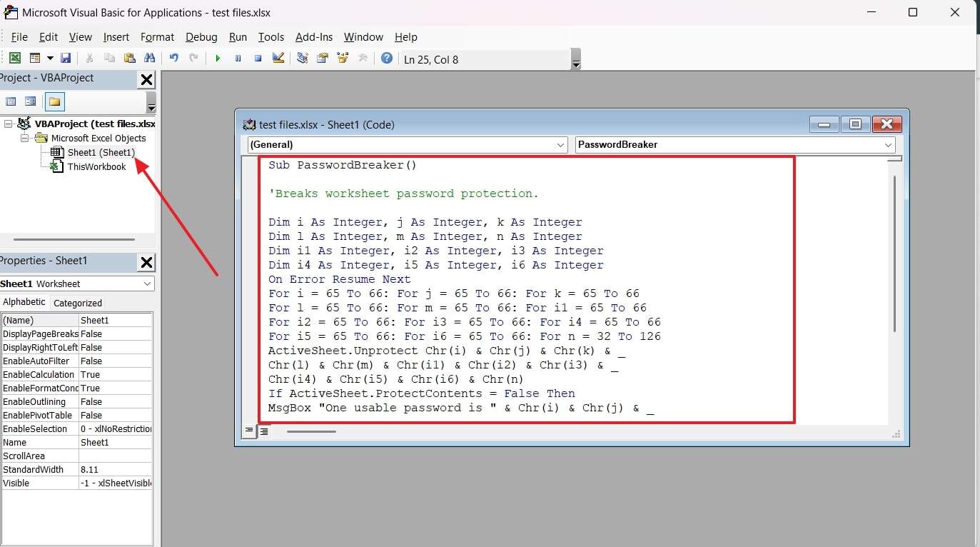Open Find with the binoculars icon
The image size is (980, 547).
point(149,59)
